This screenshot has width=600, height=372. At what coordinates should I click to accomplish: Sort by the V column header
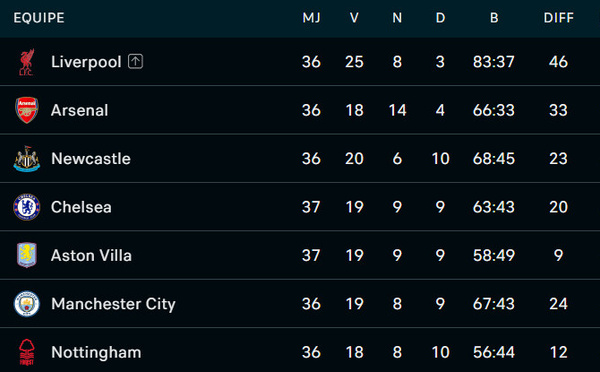354,18
